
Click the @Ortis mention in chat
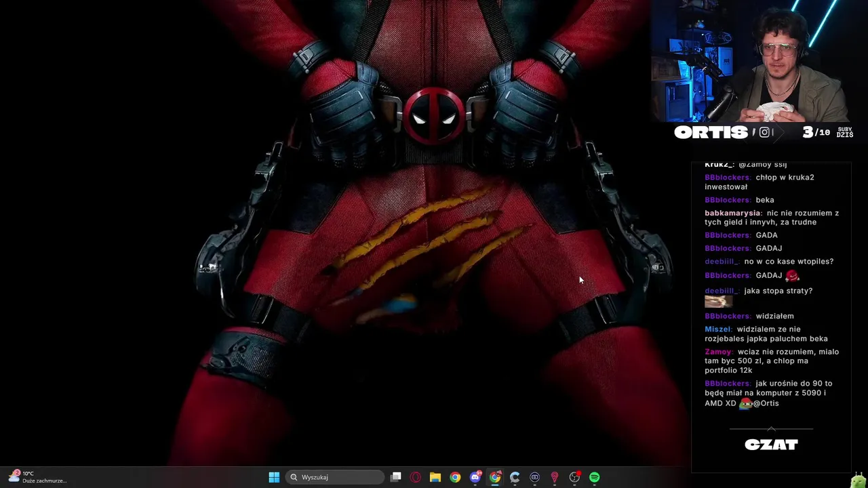coord(766,403)
